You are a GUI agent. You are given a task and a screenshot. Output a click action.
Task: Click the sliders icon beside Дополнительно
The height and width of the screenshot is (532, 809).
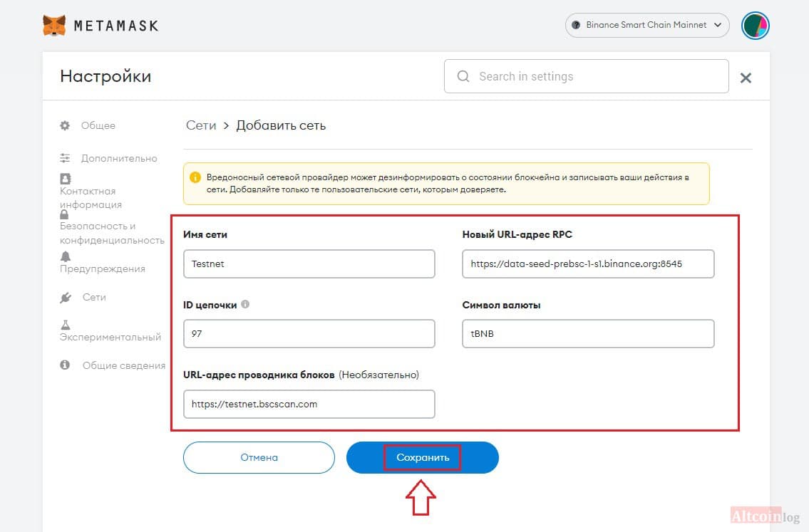point(65,157)
